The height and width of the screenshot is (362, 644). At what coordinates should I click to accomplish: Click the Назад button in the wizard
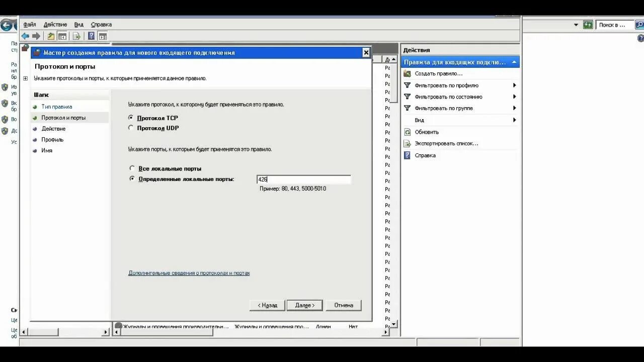tap(267, 305)
